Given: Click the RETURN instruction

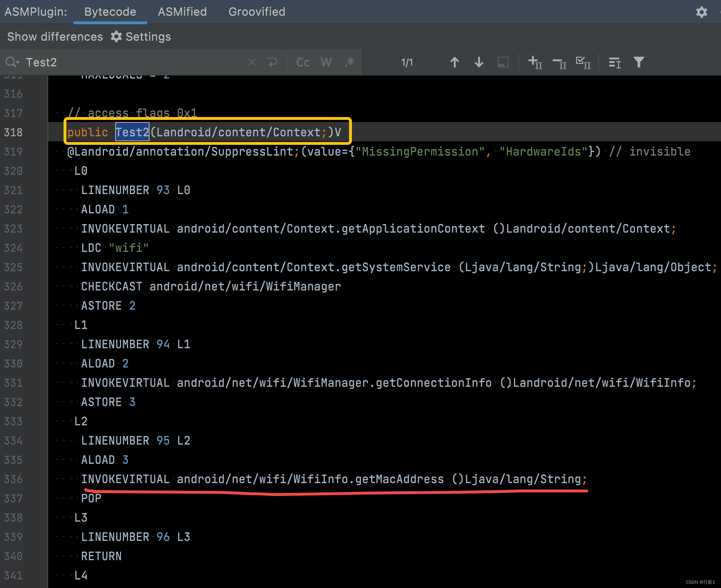Looking at the screenshot, I should [x=101, y=556].
